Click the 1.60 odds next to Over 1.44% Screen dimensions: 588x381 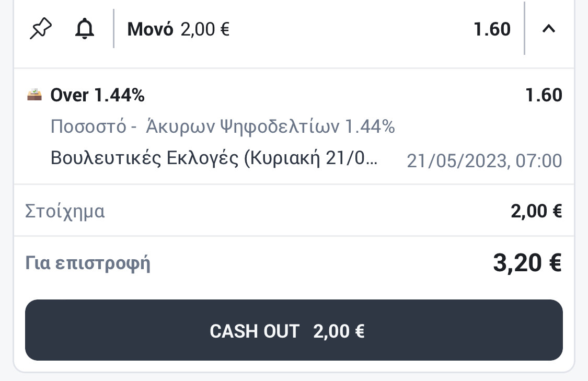pyautogui.click(x=544, y=95)
